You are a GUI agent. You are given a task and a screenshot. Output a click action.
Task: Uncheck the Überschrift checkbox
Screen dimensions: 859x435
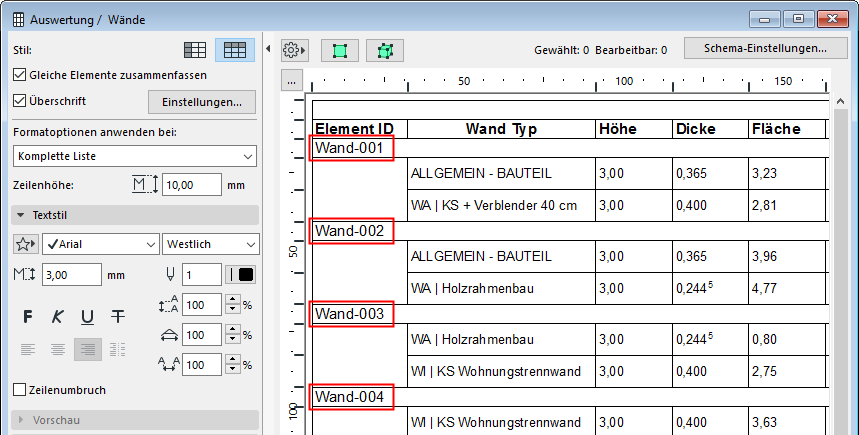20,101
